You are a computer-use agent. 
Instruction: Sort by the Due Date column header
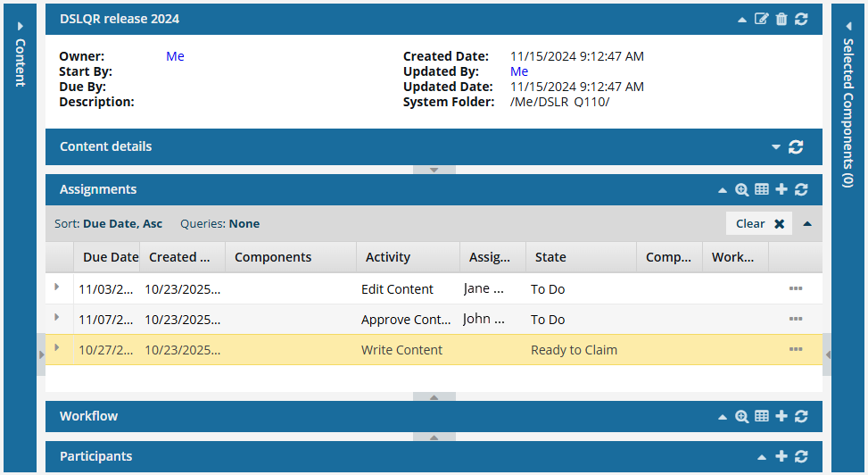point(110,257)
